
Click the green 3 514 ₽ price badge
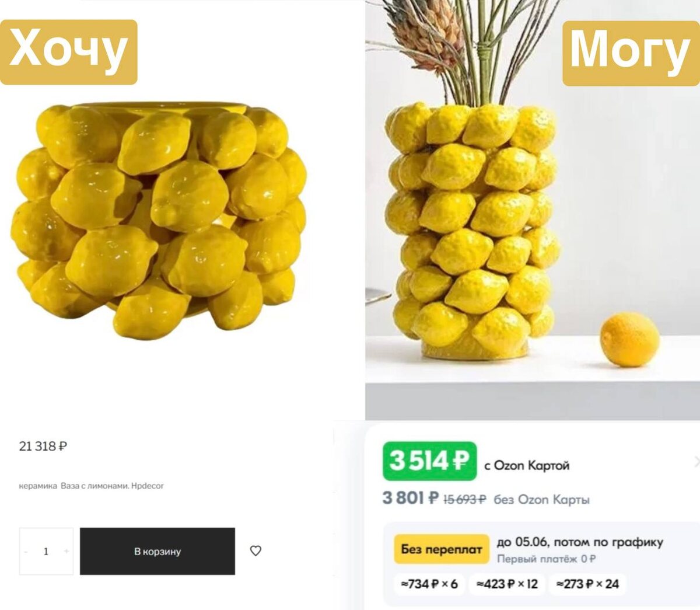pyautogui.click(x=429, y=461)
